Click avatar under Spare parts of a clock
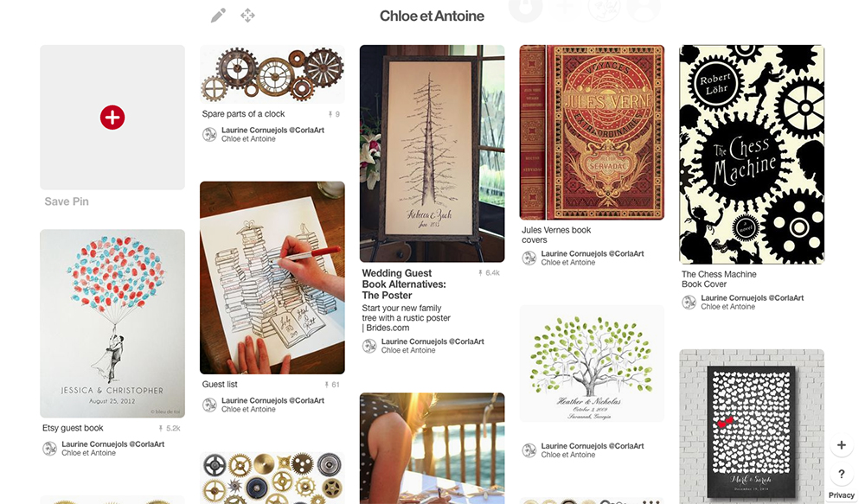Screen dimensions: 865x504 tap(209, 135)
